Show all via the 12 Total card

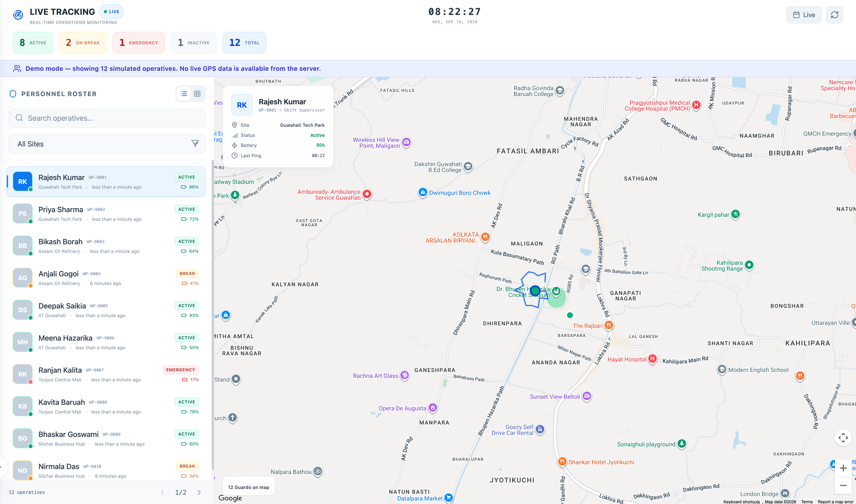[244, 43]
